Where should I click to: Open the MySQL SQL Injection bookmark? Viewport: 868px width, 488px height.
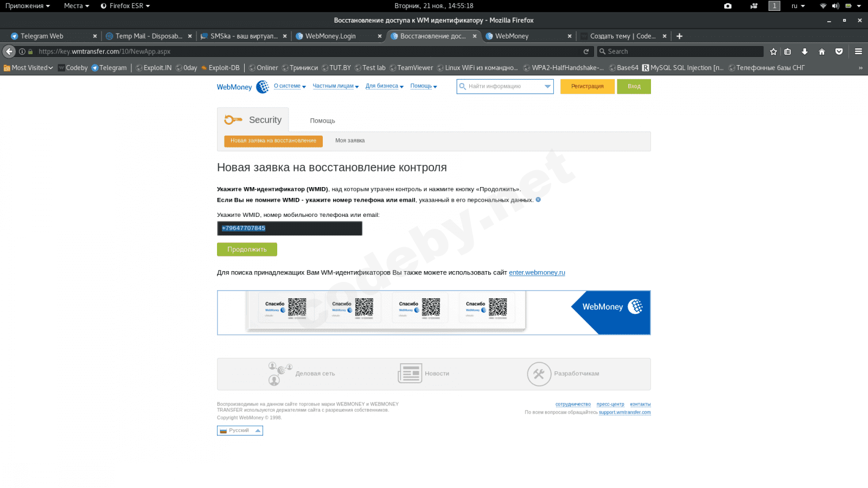click(x=683, y=68)
